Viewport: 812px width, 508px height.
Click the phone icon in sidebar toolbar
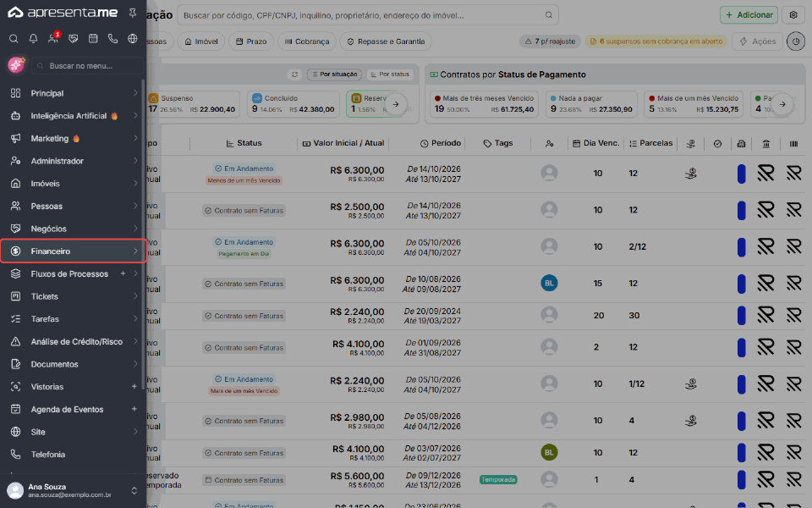pos(112,38)
